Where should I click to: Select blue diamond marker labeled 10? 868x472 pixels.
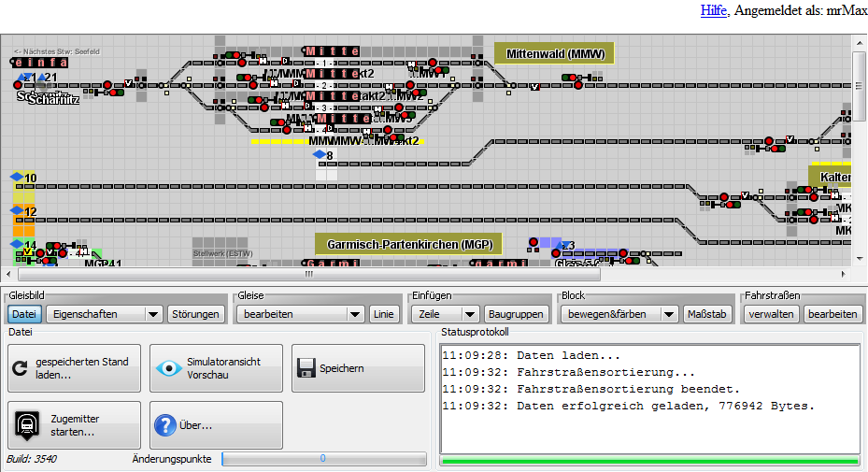point(16,177)
